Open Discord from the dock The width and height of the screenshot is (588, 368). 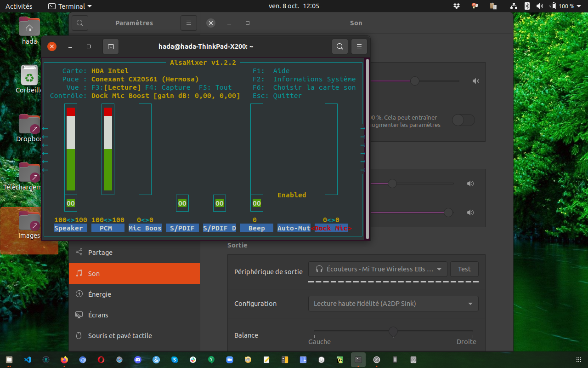(x=138, y=360)
